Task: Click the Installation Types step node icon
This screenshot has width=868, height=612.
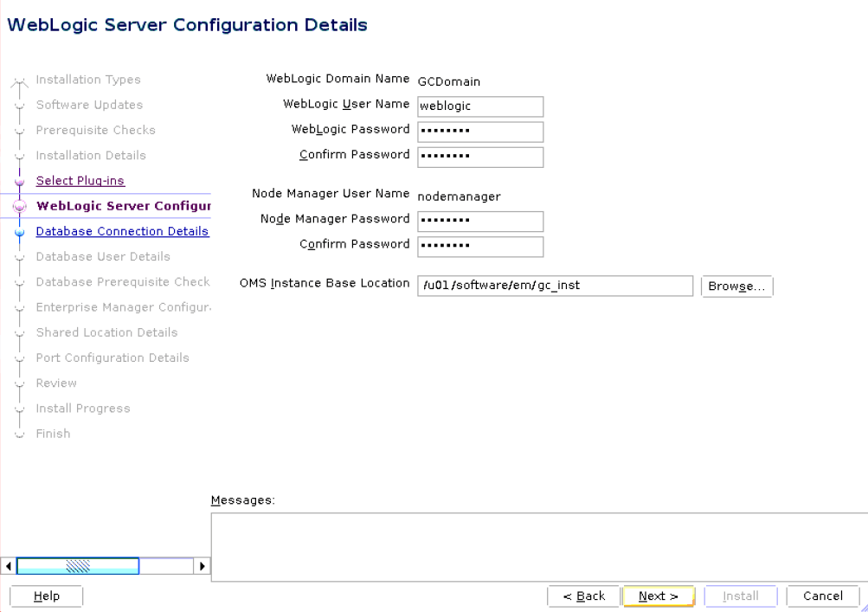Action: tap(19, 80)
